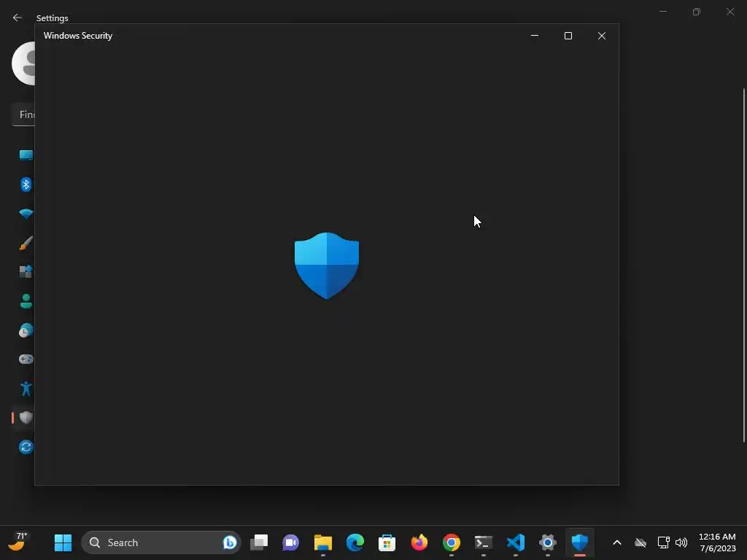Viewport: 747px width, 560px height.
Task: Launch the Chat app from taskbar
Action: pyautogui.click(x=290, y=542)
